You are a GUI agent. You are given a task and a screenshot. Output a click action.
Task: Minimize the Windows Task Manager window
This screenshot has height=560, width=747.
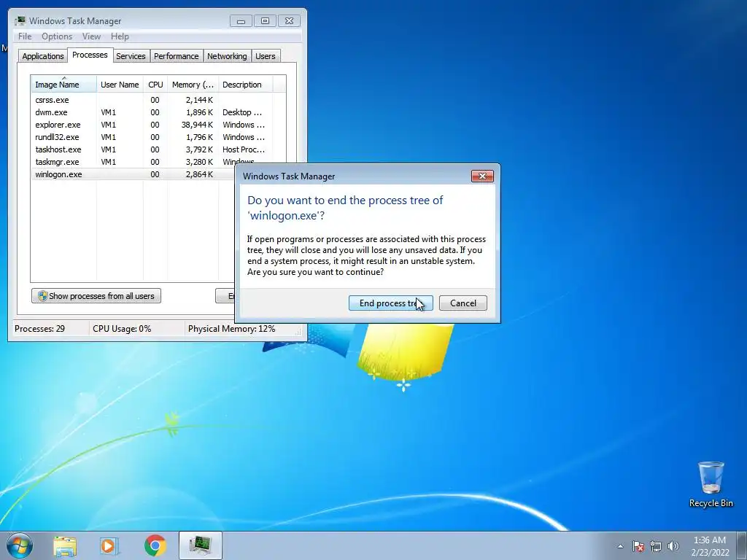coord(241,21)
